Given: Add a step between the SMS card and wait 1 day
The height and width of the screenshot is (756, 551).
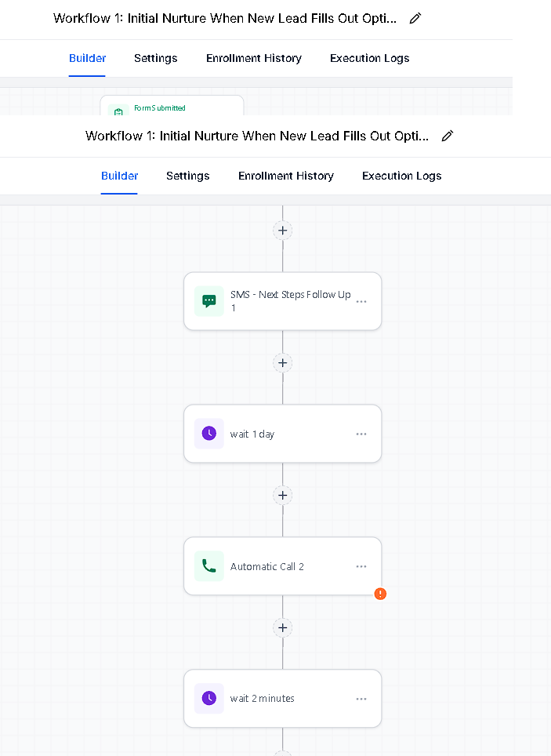Looking at the screenshot, I should (282, 363).
